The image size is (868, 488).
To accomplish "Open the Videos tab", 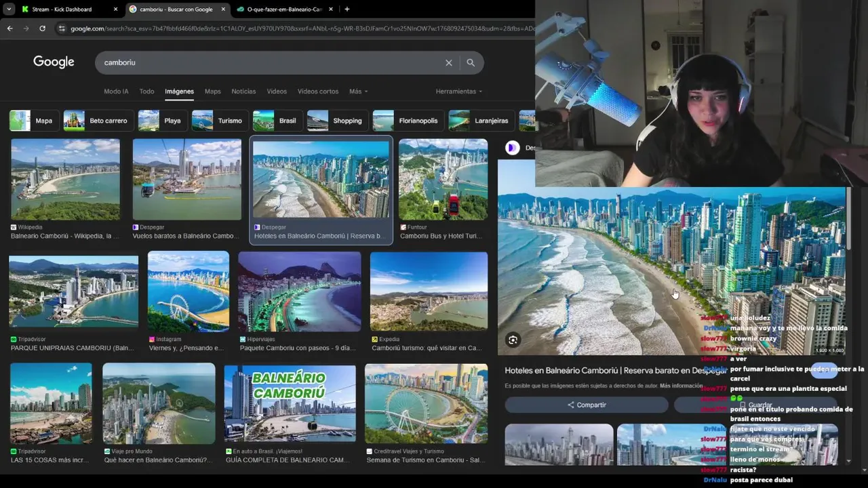I will (277, 91).
